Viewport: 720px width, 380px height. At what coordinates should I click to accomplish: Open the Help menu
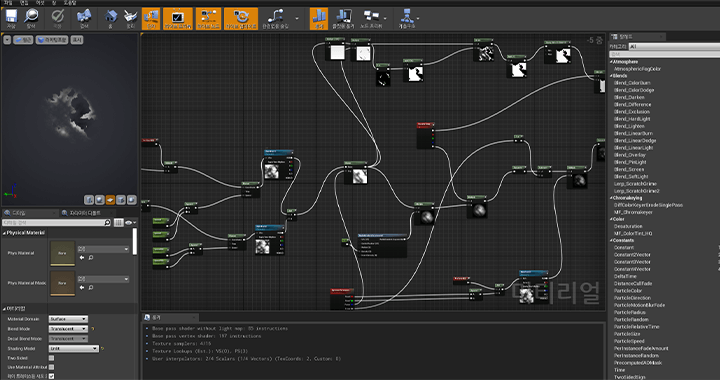click(70, 3)
